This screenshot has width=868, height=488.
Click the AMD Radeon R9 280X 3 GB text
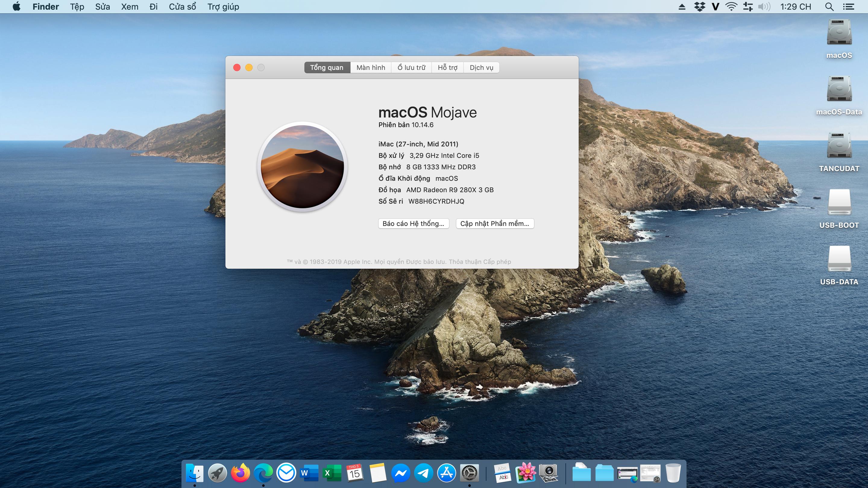point(450,189)
